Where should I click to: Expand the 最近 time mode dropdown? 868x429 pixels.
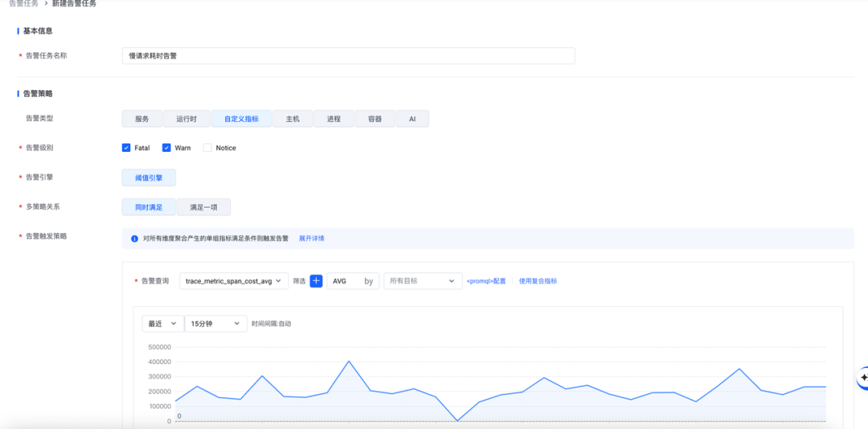[162, 323]
